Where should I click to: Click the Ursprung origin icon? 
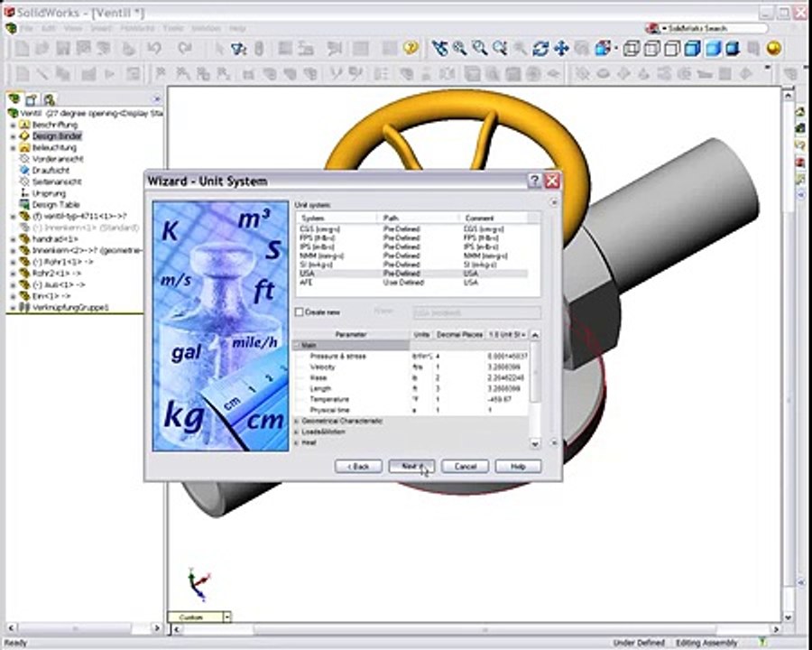(24, 193)
